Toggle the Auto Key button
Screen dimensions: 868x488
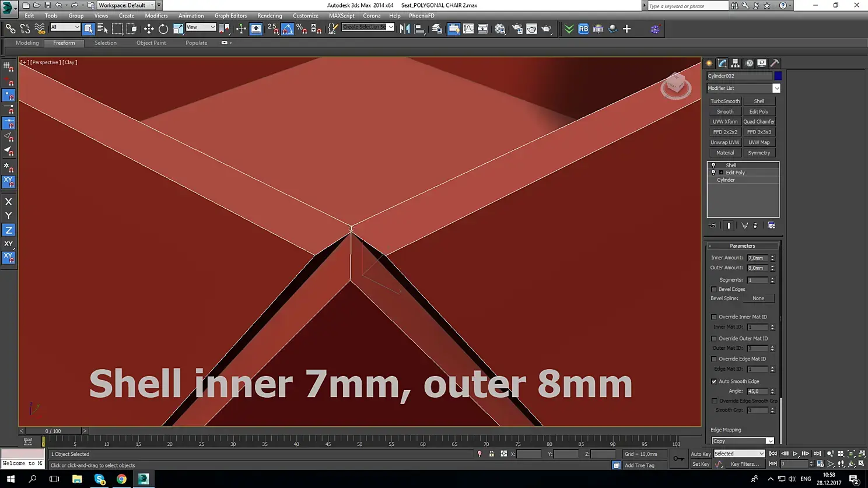coord(701,454)
